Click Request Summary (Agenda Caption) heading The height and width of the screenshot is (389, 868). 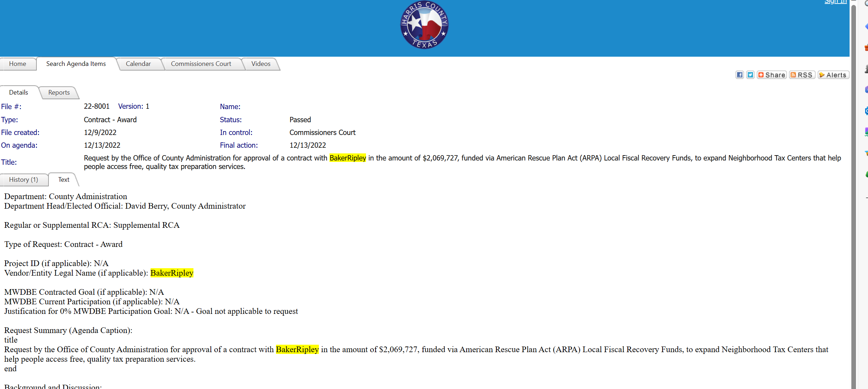coord(68,331)
